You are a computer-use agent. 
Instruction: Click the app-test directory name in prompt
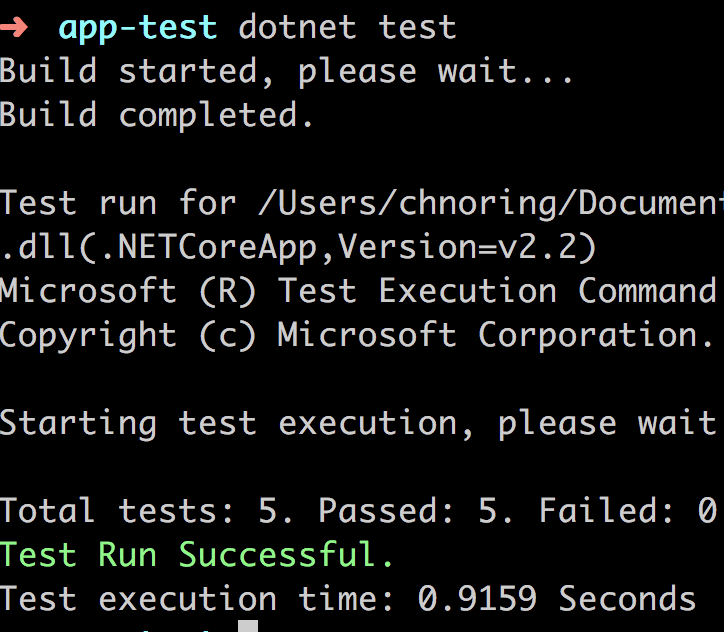138,29
